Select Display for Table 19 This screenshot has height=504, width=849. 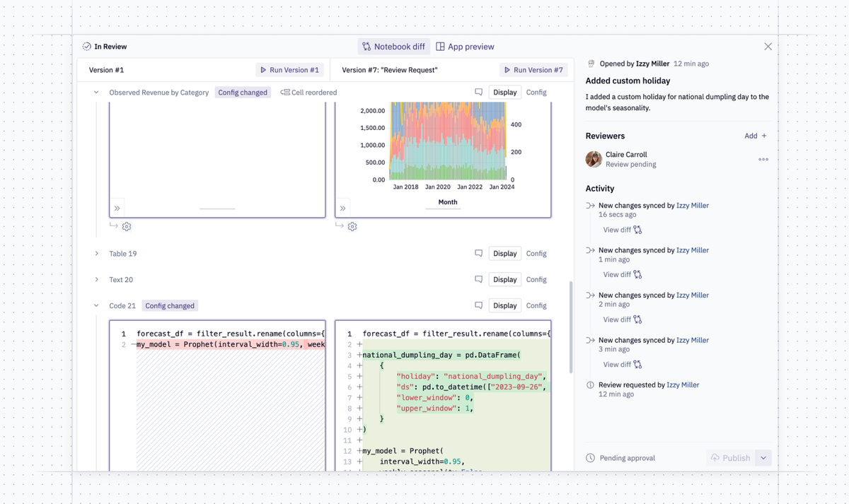click(505, 254)
